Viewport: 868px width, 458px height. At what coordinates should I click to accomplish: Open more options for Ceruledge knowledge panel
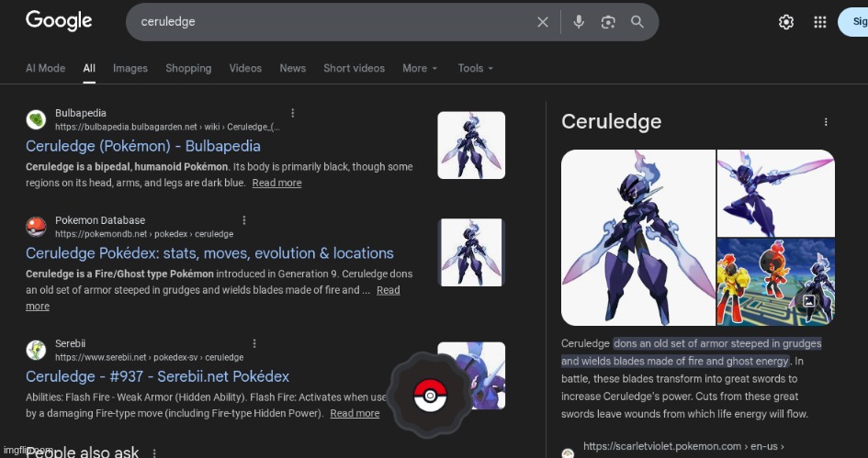click(x=826, y=122)
